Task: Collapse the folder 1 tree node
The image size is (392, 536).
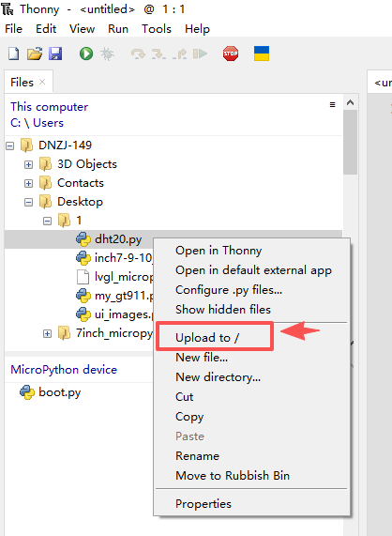Action: click(48, 222)
